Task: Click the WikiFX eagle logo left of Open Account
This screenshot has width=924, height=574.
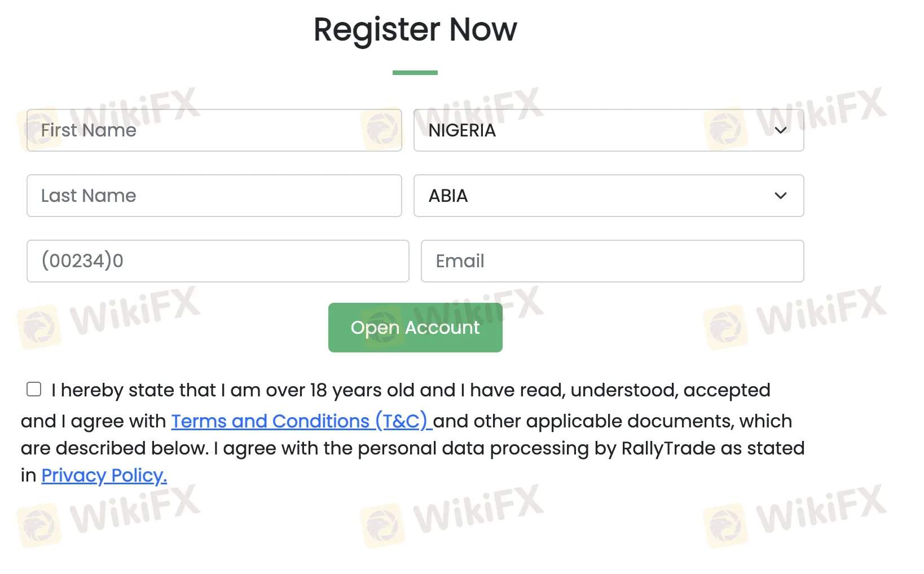Action: pyautogui.click(x=38, y=327)
